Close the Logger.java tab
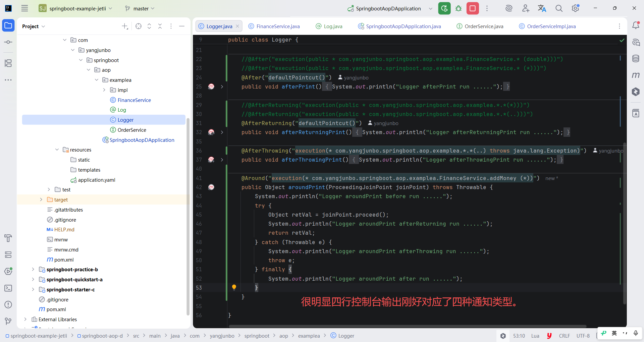644x342 pixels. 237,26
